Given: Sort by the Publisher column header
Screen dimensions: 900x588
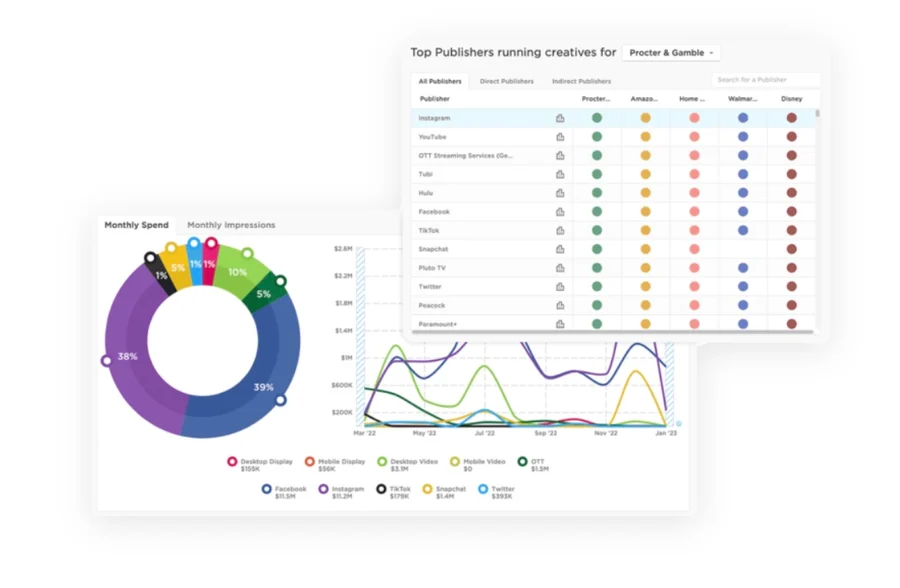Looking at the screenshot, I should click(x=435, y=99).
